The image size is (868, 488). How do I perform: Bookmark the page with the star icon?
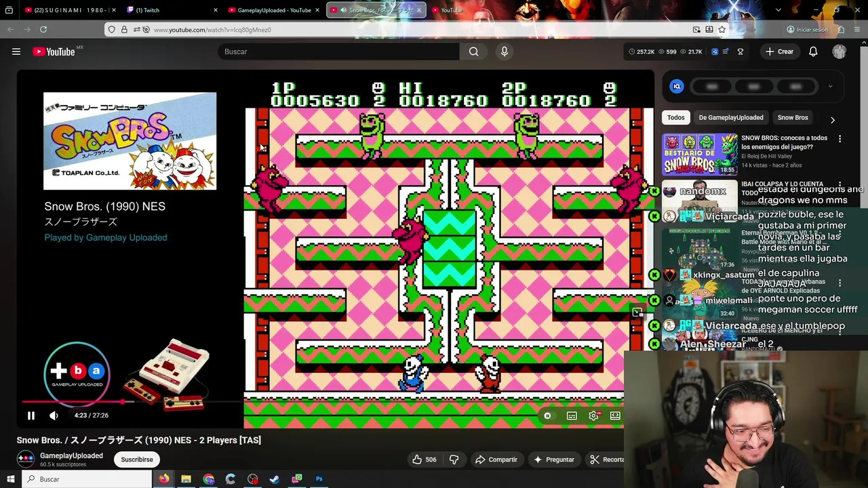[722, 30]
